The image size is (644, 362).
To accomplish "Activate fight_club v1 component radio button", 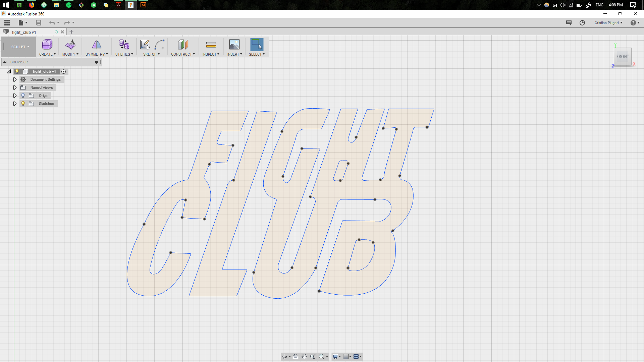I will (64, 71).
